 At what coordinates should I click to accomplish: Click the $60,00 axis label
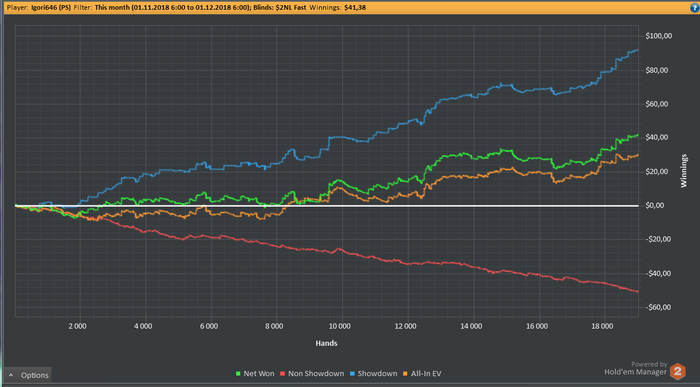pyautogui.click(x=657, y=104)
